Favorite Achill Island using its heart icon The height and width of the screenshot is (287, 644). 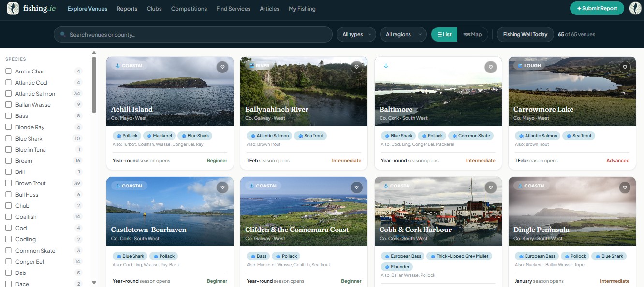tap(222, 67)
